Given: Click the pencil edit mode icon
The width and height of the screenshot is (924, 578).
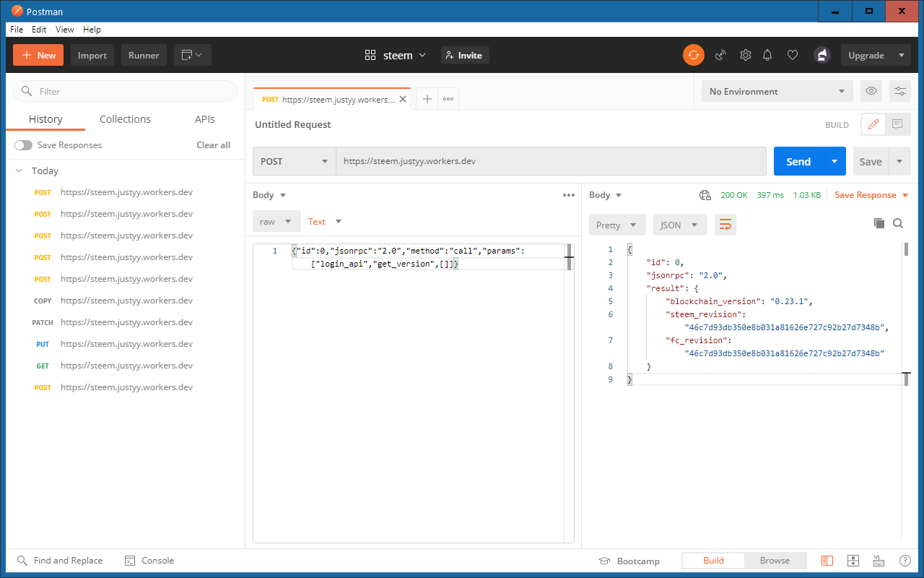Looking at the screenshot, I should [x=873, y=124].
